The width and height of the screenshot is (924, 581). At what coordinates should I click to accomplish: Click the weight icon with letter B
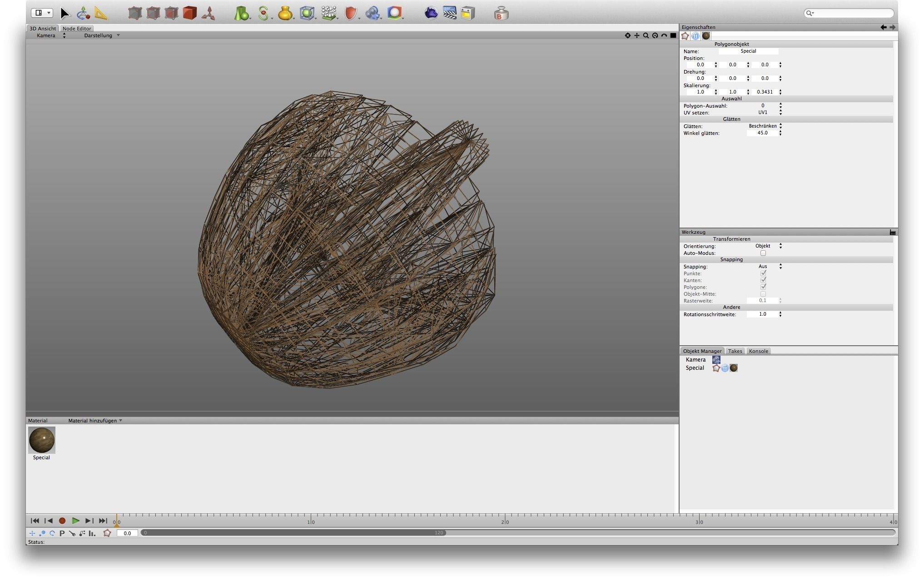[x=501, y=14]
